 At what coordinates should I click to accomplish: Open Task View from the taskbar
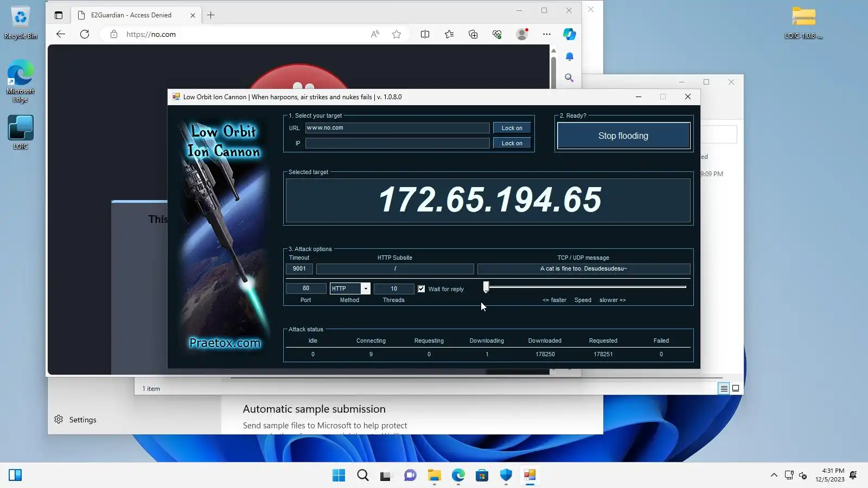click(x=386, y=476)
